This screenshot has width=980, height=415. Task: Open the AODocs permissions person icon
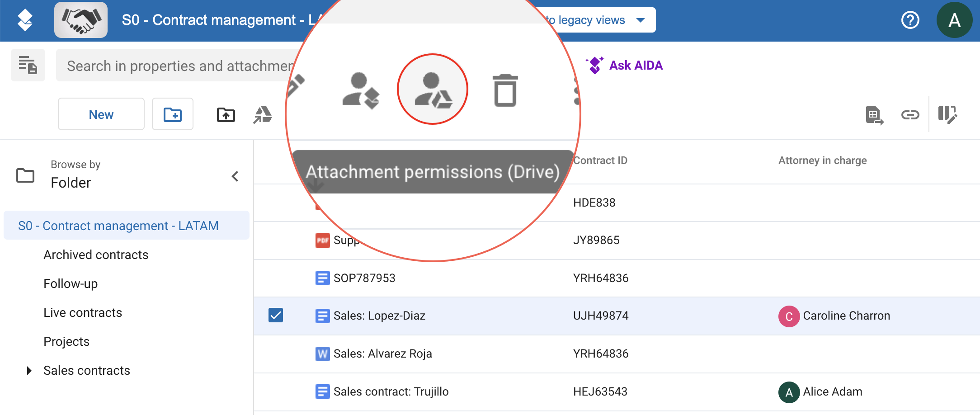360,90
